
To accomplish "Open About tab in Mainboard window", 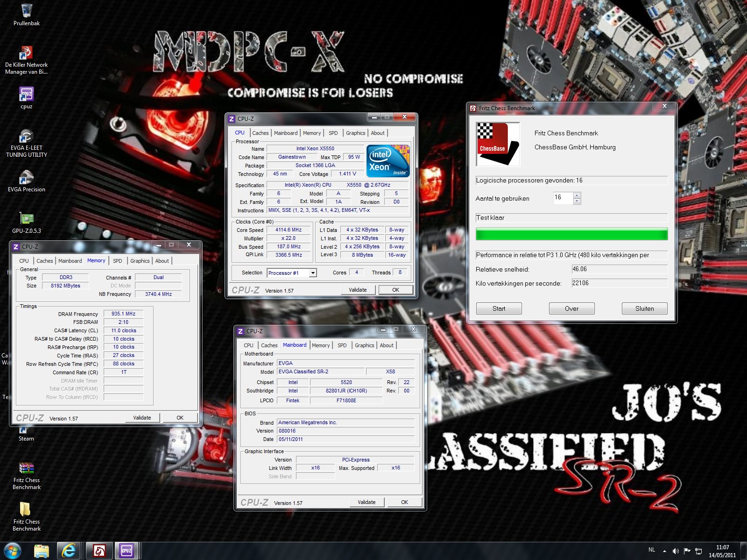I will [x=387, y=345].
